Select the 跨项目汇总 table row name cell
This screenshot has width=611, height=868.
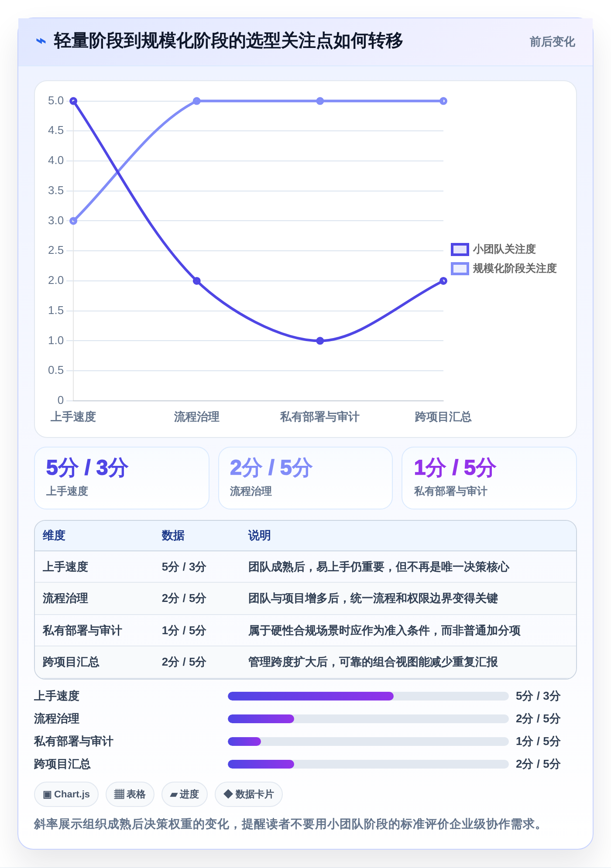point(71,662)
